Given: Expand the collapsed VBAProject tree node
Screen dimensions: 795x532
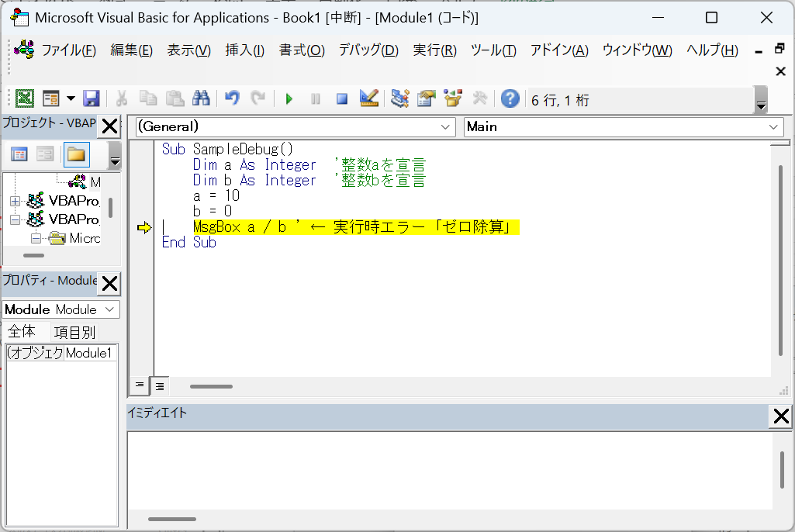Looking at the screenshot, I should (x=15, y=202).
